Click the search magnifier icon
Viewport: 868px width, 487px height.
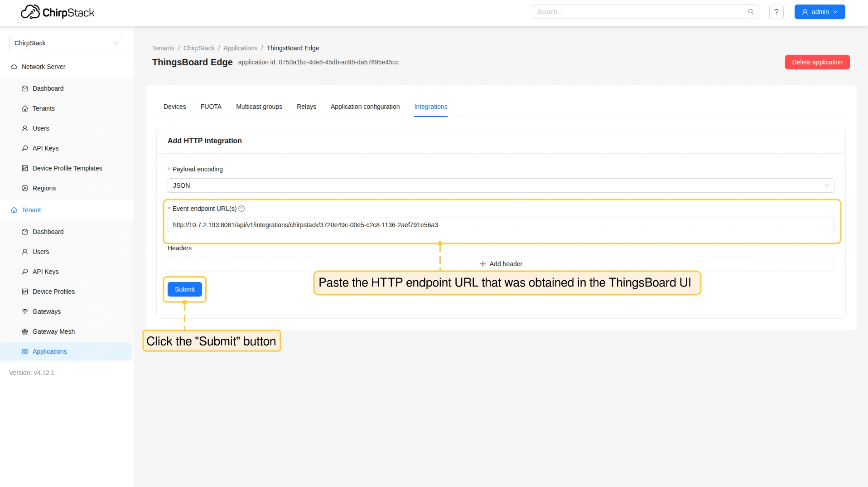[751, 12]
